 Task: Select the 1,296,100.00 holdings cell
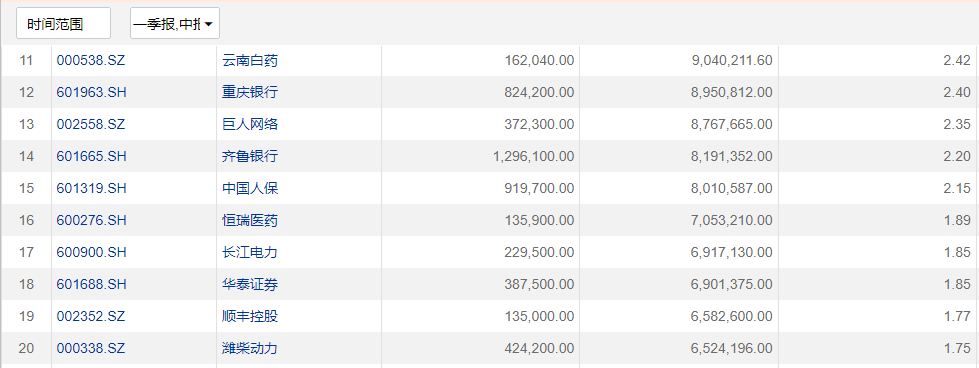coord(481,156)
